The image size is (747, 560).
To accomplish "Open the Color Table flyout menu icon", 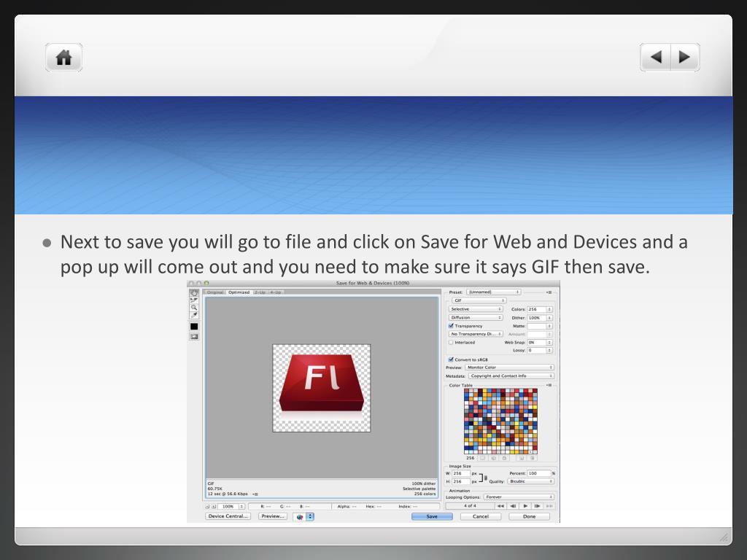I will click(x=549, y=385).
